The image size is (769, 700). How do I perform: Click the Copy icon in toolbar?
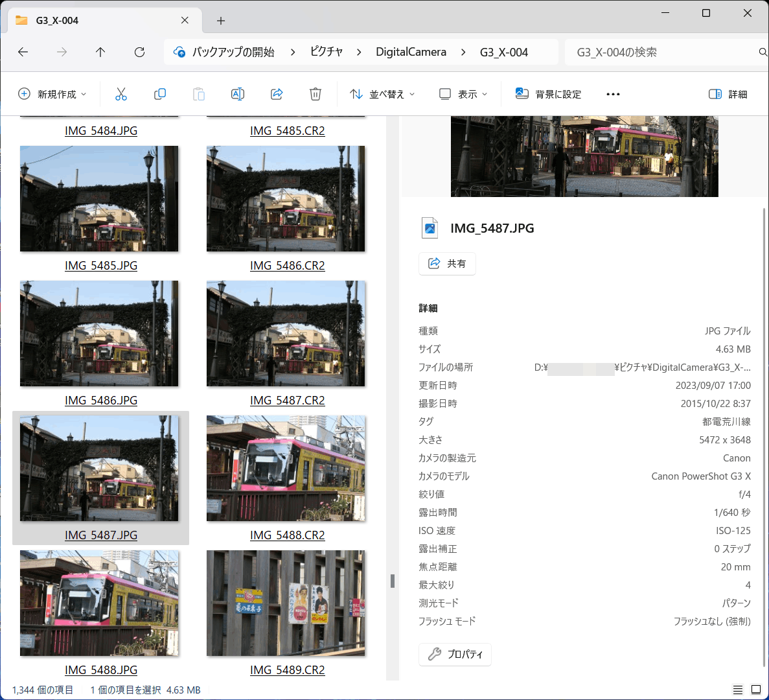pyautogui.click(x=160, y=94)
